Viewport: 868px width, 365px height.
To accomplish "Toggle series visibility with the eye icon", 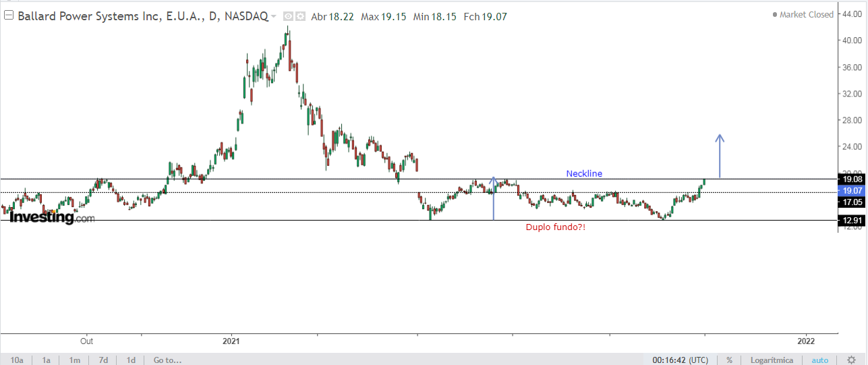I will tap(288, 16).
